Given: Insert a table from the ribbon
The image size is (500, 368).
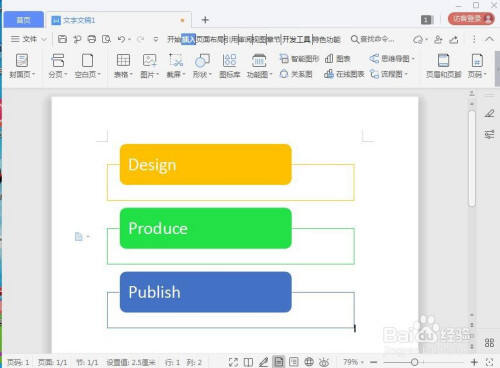Looking at the screenshot, I should click(x=123, y=60).
